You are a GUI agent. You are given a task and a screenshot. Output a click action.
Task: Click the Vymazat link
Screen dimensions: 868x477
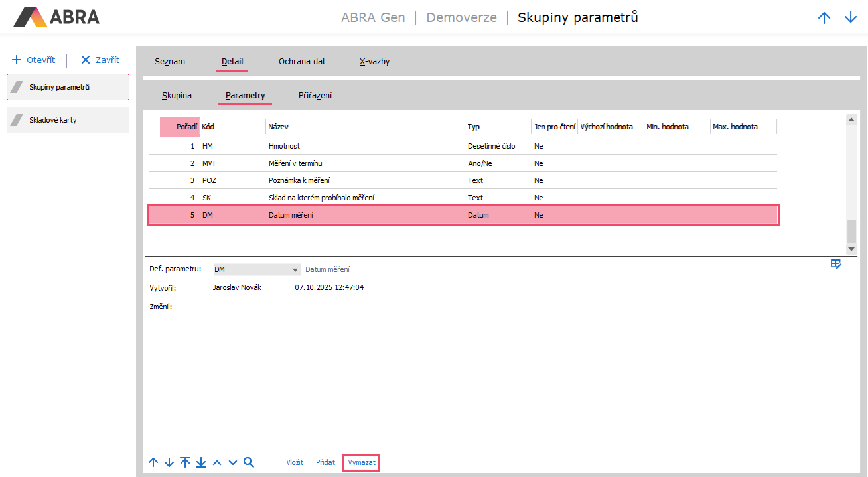361,462
